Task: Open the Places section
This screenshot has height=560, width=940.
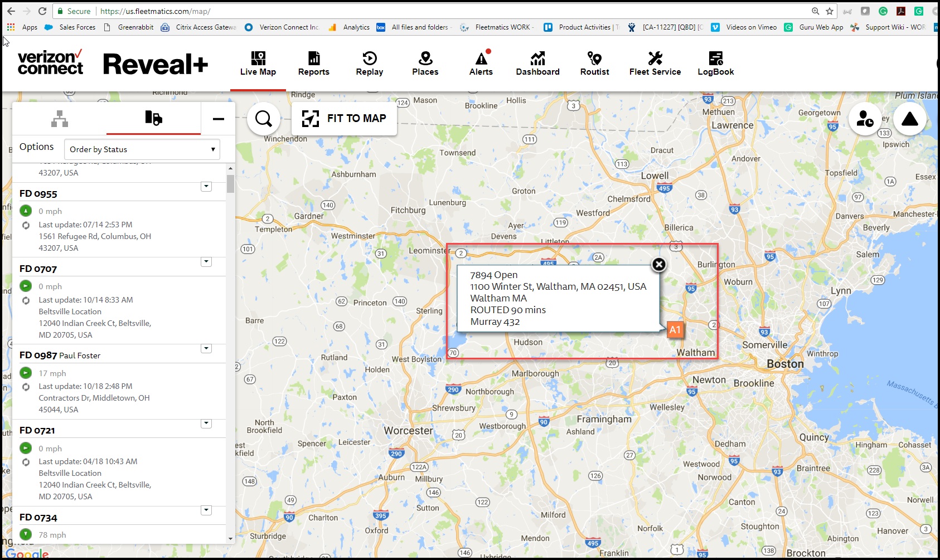Action: coord(425,63)
